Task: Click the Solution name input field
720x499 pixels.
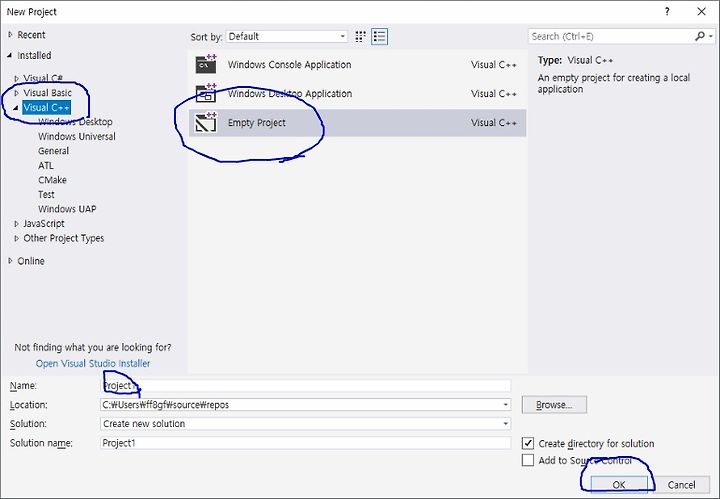Action: (x=305, y=443)
